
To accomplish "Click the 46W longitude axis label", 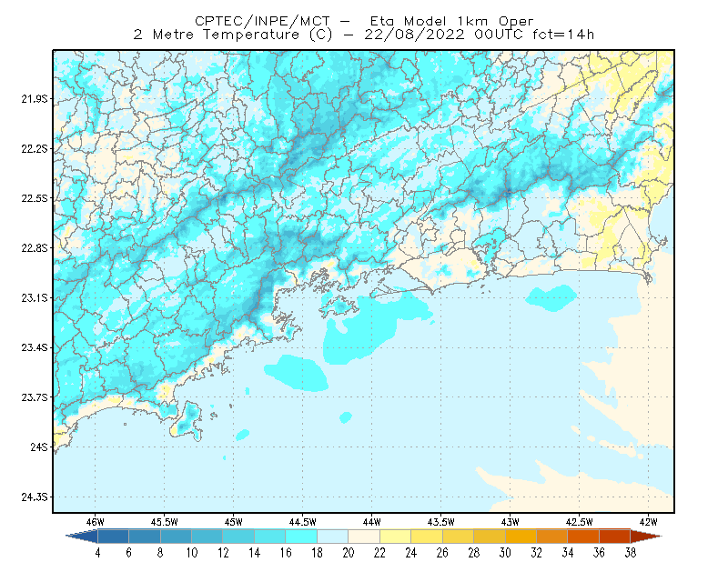I will 96,522.
